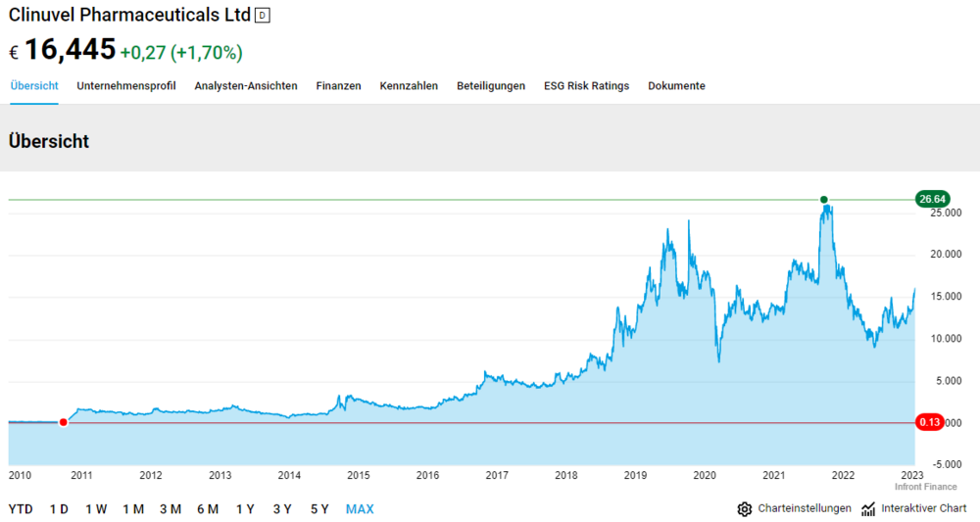Click the 2012 x-axis label
This screenshot has height=522, width=980.
point(151,476)
